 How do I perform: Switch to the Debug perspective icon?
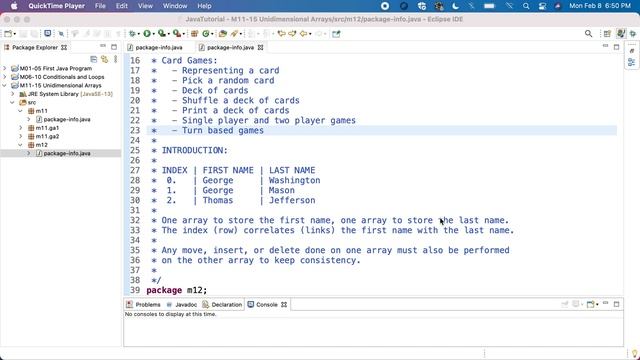click(633, 34)
